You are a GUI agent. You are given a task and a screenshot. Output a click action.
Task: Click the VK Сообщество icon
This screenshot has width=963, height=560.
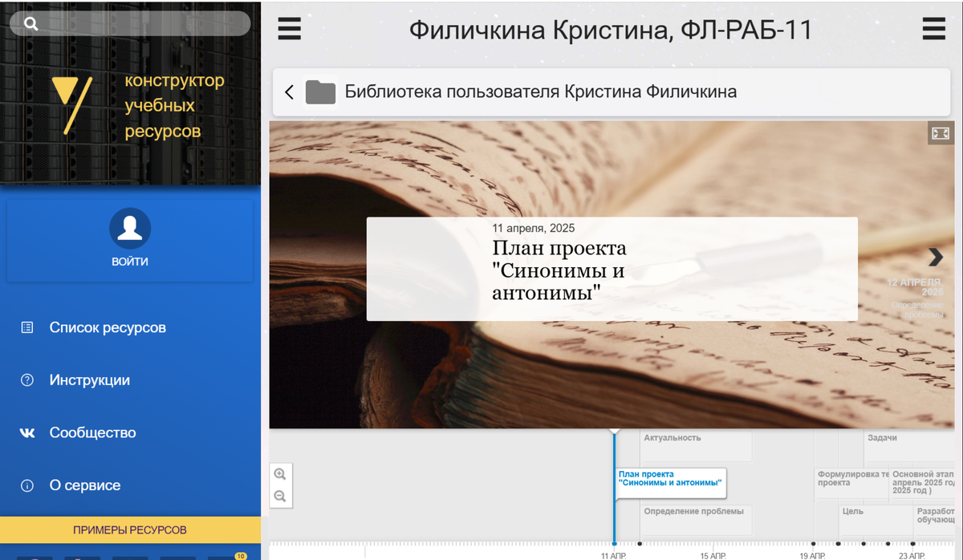(x=27, y=432)
